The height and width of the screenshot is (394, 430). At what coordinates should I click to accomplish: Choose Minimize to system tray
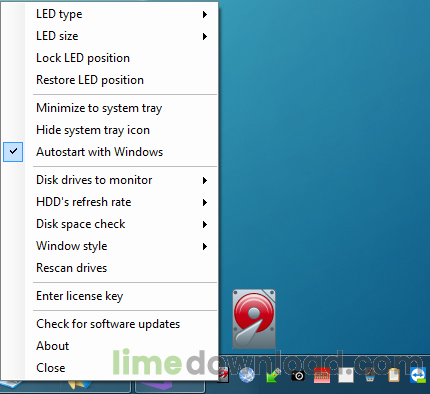109,108
